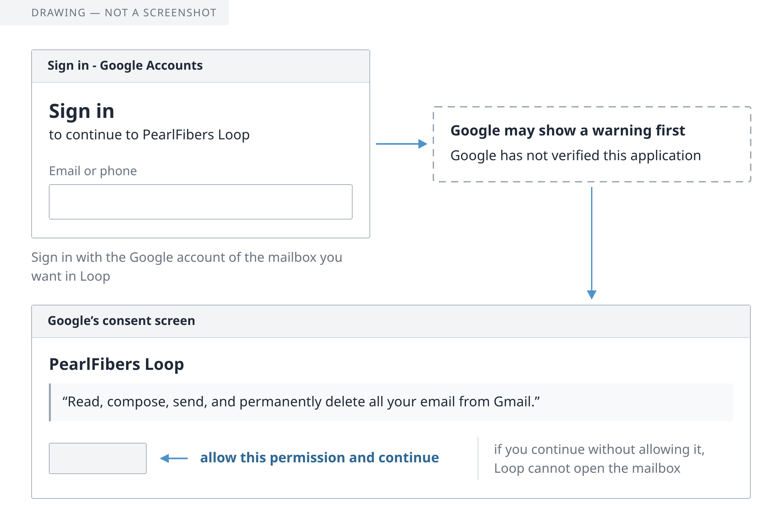782x532 pixels.
Task: Click 'Google may show a warning first' heading
Action: point(568,131)
